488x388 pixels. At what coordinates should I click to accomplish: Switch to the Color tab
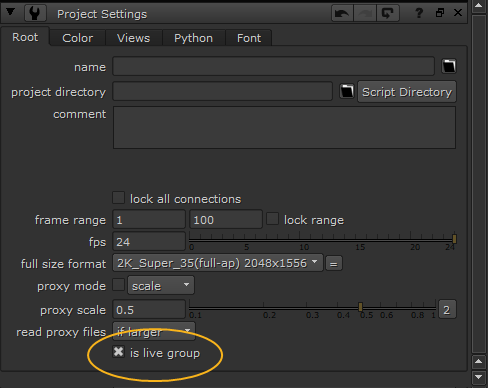(77, 38)
